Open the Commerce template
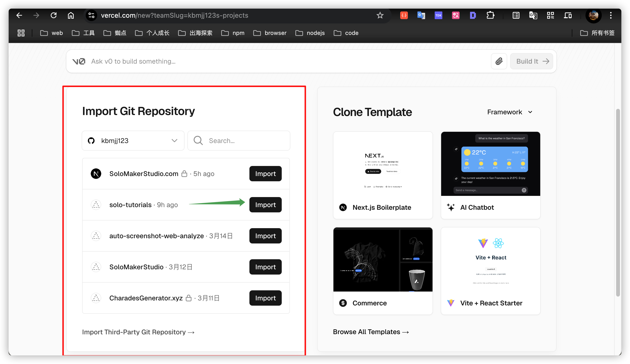The height and width of the screenshot is (364, 630). [383, 271]
